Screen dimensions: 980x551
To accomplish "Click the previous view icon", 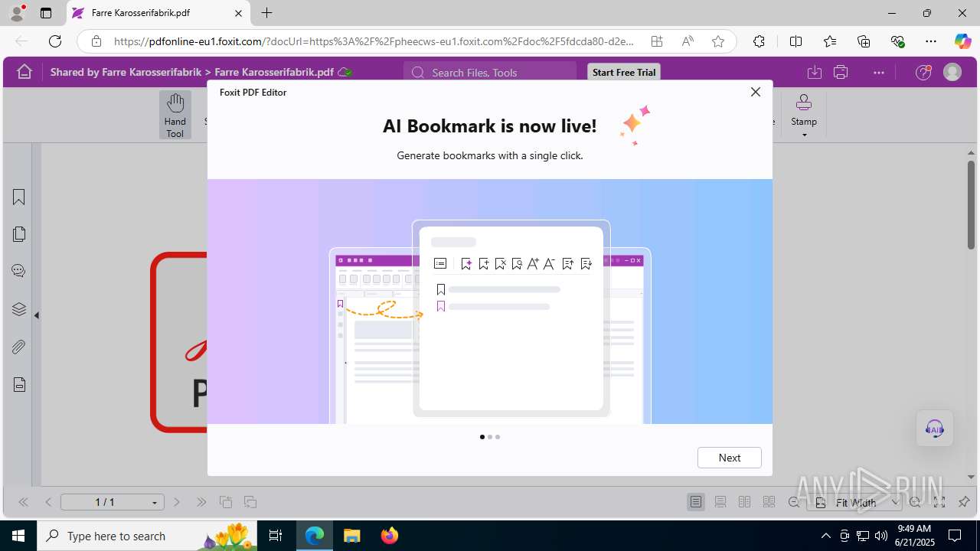I will pyautogui.click(x=226, y=502).
